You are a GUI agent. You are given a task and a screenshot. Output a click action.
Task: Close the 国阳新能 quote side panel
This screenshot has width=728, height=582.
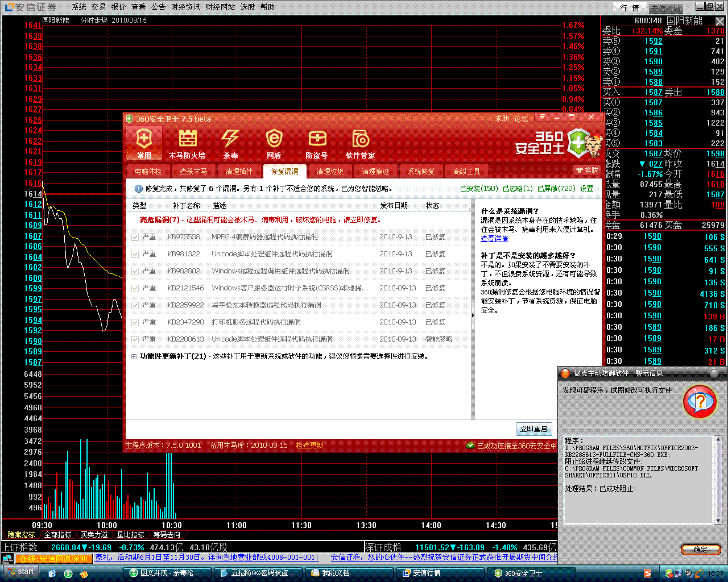[x=719, y=21]
